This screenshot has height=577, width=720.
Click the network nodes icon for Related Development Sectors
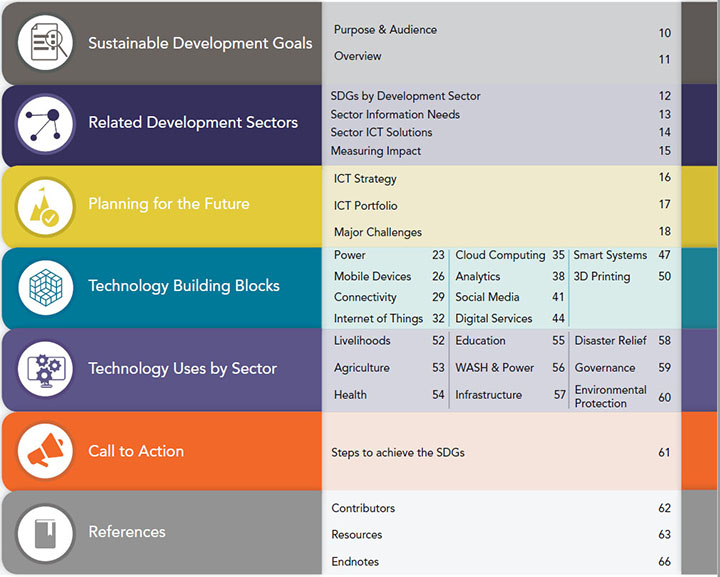tap(45, 123)
